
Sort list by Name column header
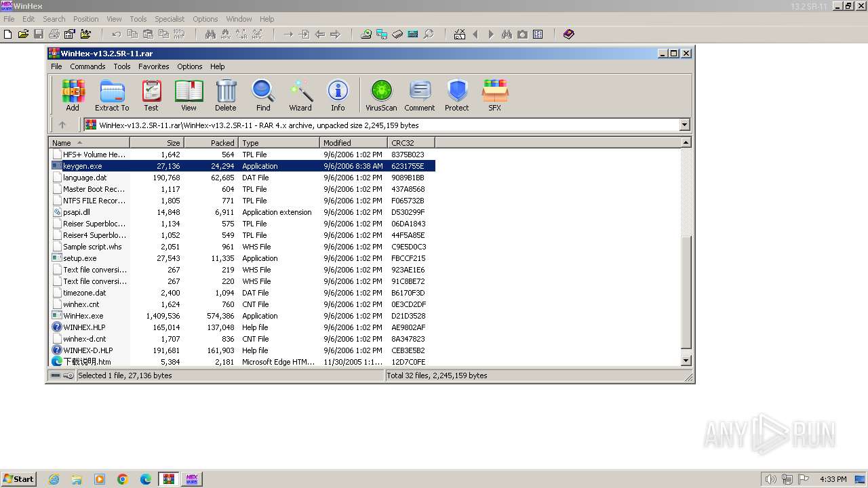point(89,143)
